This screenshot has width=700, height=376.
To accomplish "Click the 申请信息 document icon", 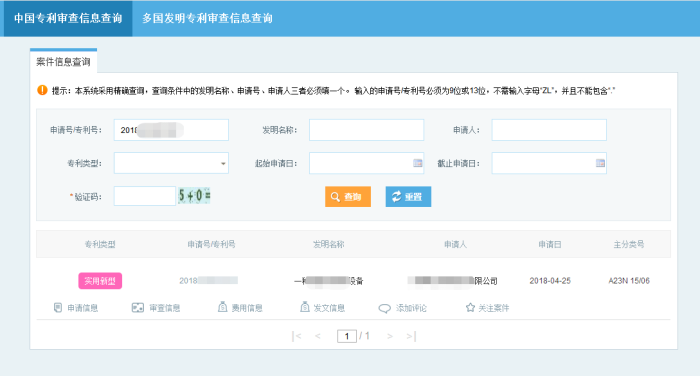I will tap(58, 308).
